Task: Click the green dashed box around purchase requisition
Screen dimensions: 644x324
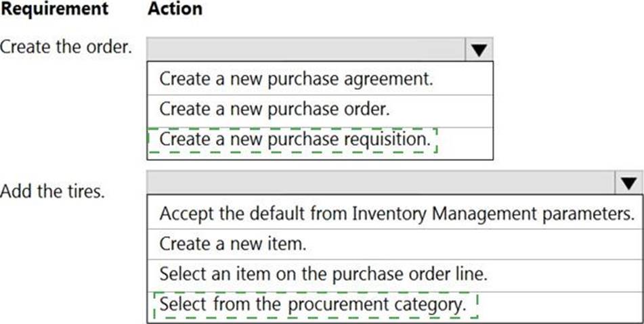Action: coord(293,141)
